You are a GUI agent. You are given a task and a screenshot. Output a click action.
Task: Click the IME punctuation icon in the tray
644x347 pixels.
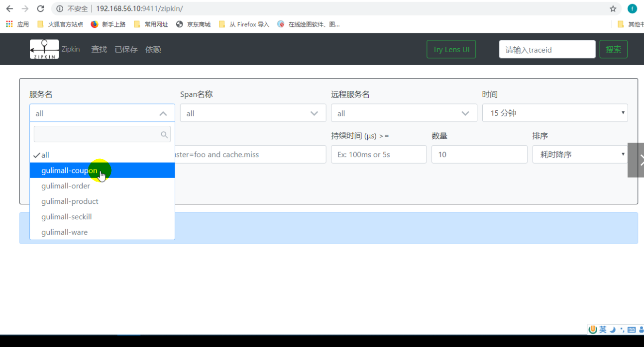pyautogui.click(x=622, y=330)
